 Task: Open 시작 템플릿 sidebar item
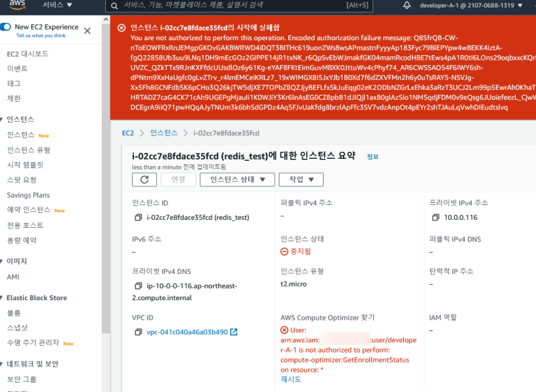tap(25, 165)
